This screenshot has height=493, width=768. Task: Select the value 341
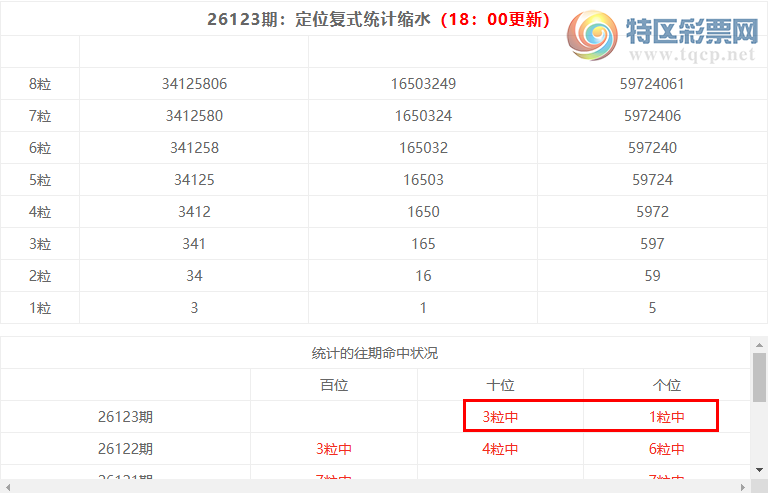click(194, 244)
